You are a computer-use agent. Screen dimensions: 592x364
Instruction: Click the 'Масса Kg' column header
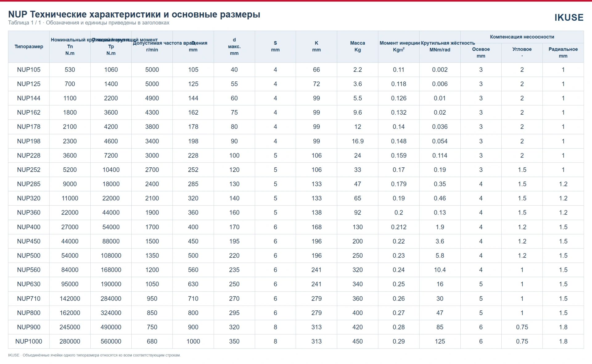(x=358, y=47)
